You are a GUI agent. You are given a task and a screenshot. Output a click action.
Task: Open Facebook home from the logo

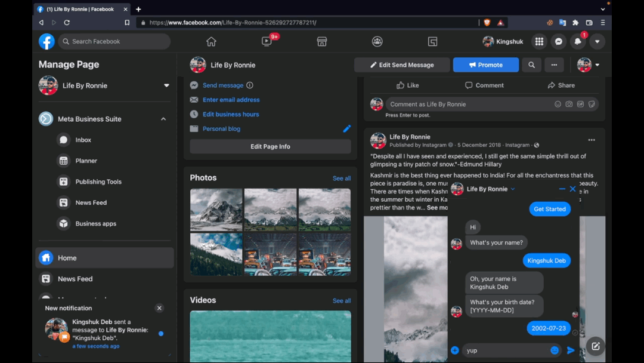tap(47, 42)
